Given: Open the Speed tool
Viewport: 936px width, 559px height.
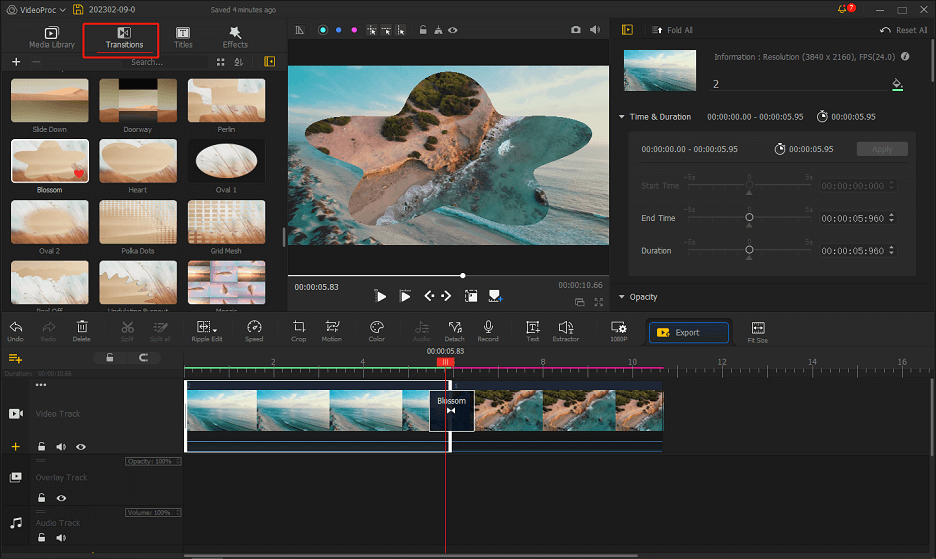Looking at the screenshot, I should click(254, 331).
